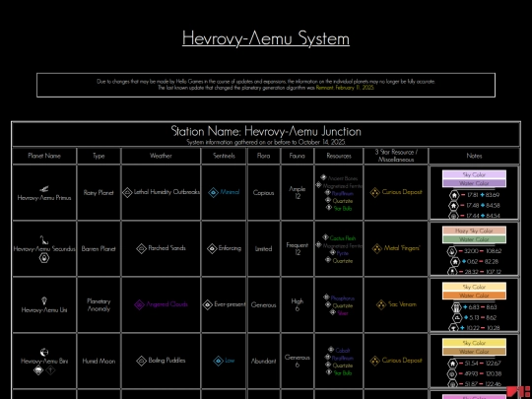Click the Barren Planet type cell
The height and width of the screenshot is (399, 532).
(x=99, y=249)
